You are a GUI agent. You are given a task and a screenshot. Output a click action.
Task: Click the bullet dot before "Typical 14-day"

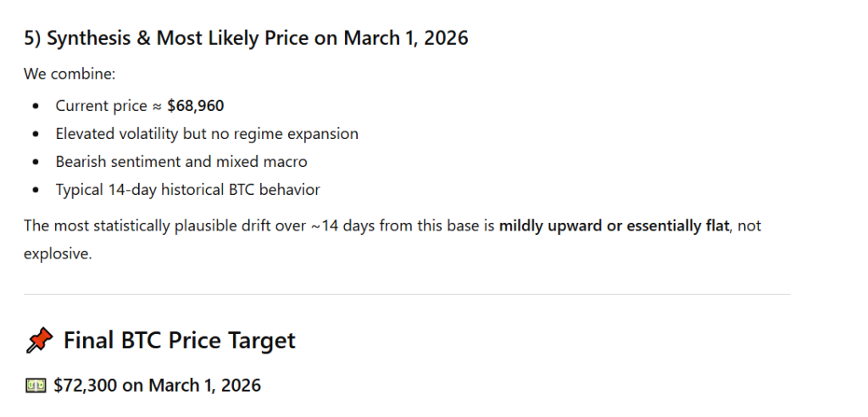click(36, 191)
